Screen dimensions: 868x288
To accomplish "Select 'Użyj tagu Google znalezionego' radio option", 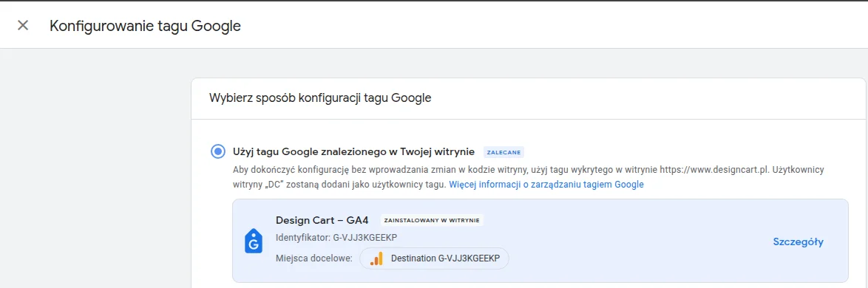I will click(218, 151).
